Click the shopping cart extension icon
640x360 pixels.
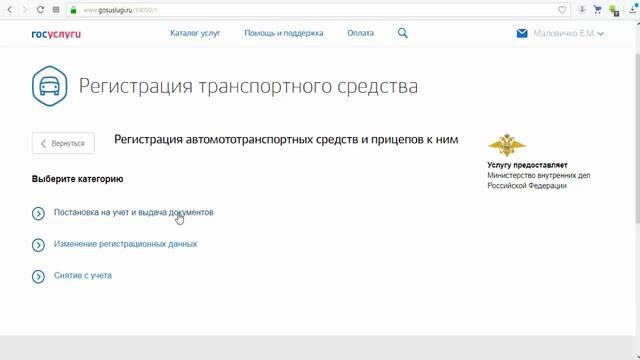598,9
